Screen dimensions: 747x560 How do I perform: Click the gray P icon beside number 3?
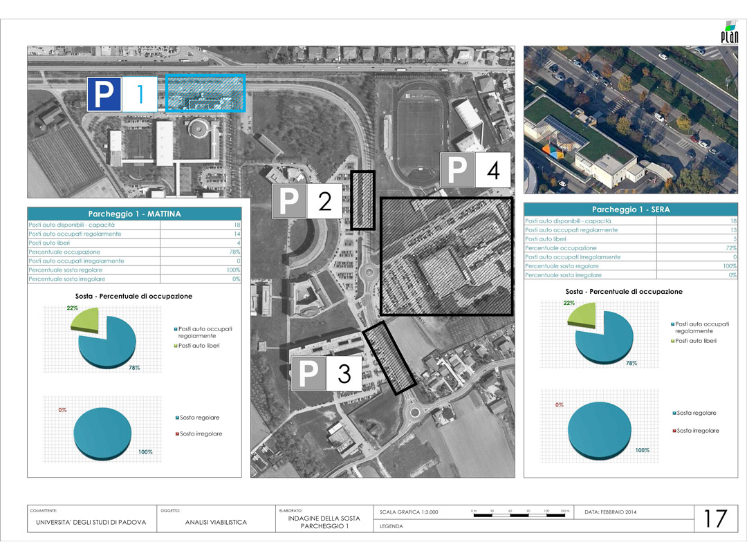[x=308, y=375]
